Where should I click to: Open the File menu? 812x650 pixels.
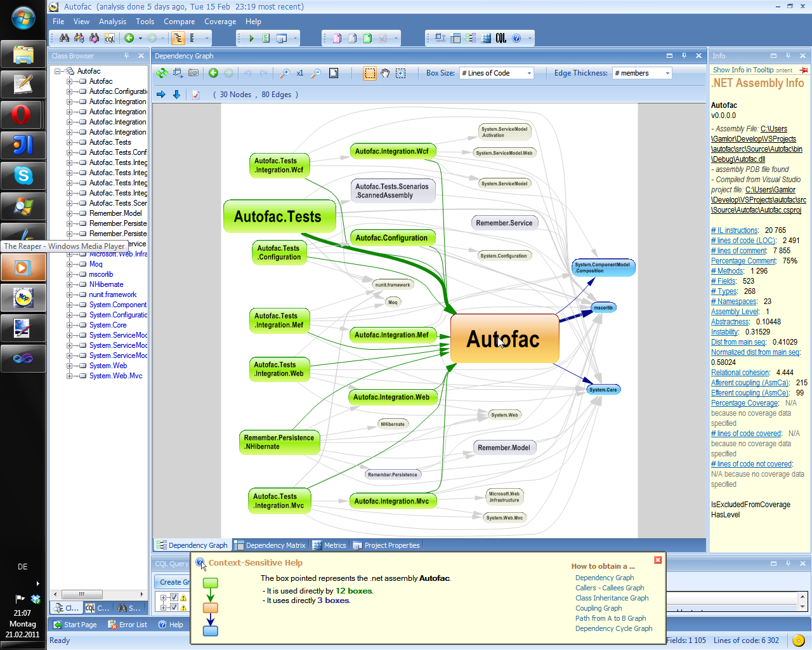click(58, 22)
